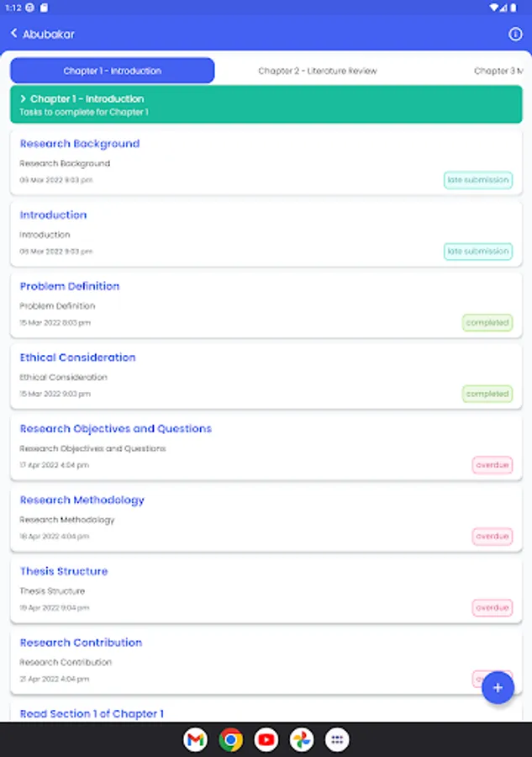Image resolution: width=532 pixels, height=757 pixels.
Task: Click completed badge on Ethical Consideration
Action: 487,394
